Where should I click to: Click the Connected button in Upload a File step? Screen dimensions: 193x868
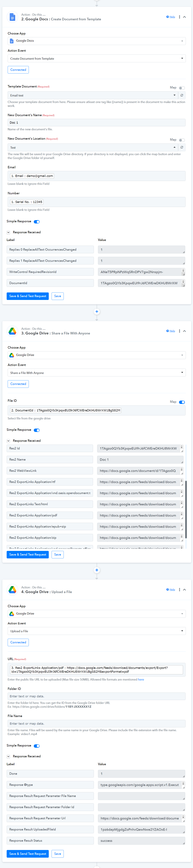[18, 642]
